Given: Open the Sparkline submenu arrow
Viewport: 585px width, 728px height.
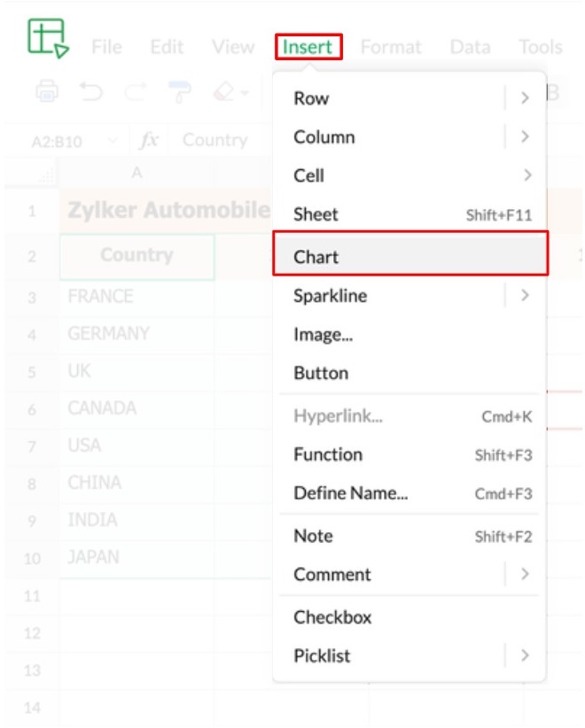Looking at the screenshot, I should click(x=525, y=296).
